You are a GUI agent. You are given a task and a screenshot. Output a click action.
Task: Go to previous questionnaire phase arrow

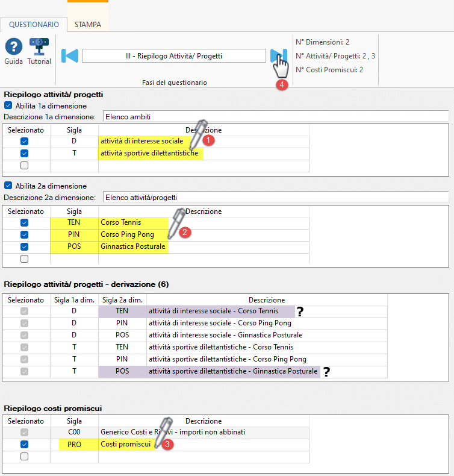pos(70,56)
